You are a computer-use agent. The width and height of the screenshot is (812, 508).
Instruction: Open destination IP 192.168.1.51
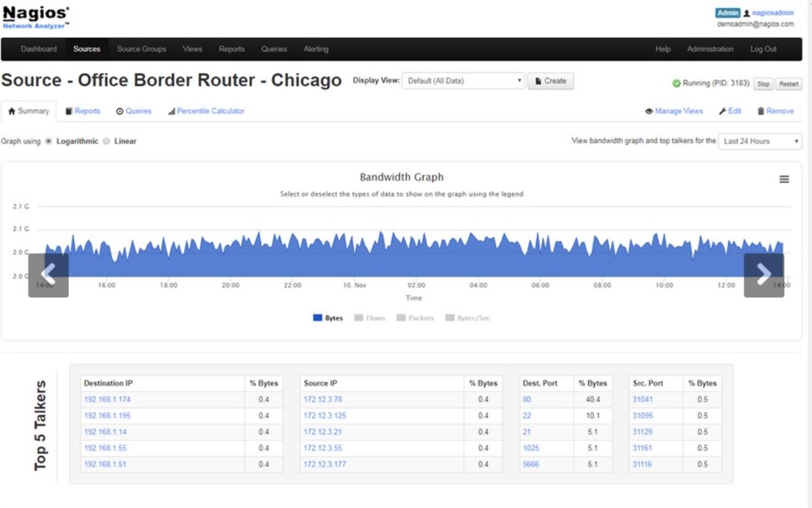[106, 465]
